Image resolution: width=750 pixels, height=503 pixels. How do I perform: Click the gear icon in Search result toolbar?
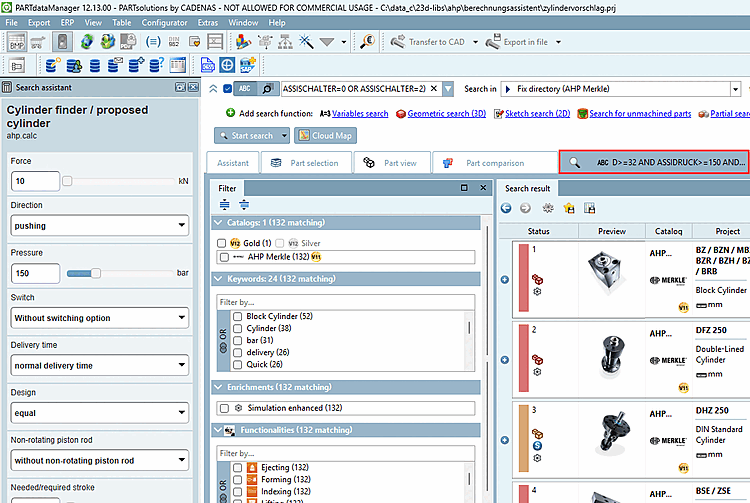click(548, 208)
